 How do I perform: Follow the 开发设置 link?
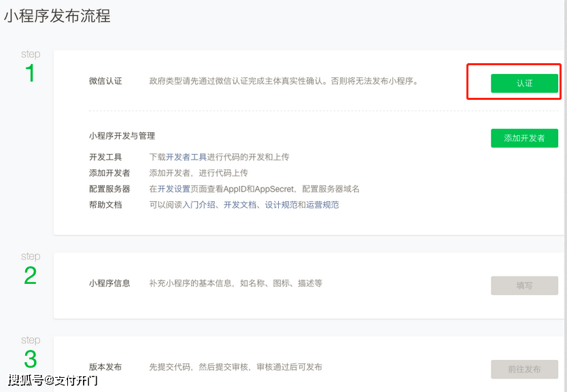pyautogui.click(x=174, y=189)
